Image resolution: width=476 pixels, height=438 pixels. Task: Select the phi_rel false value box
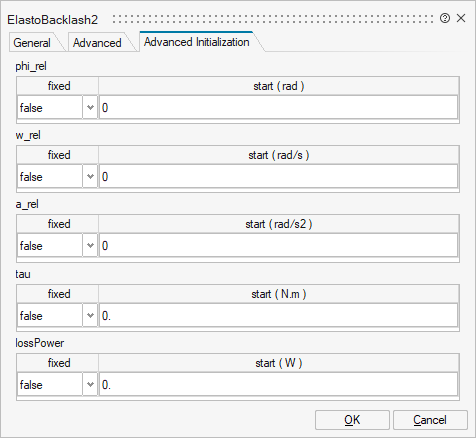coord(50,107)
